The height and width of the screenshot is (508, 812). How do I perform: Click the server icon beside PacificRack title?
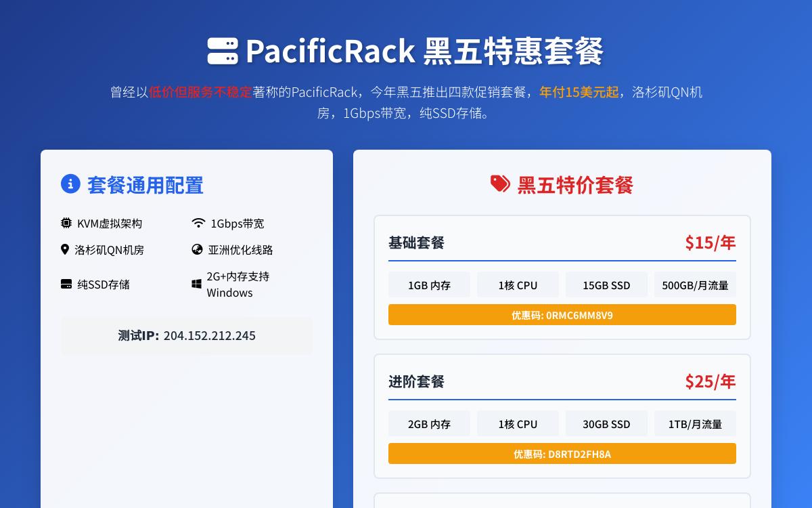(x=223, y=50)
